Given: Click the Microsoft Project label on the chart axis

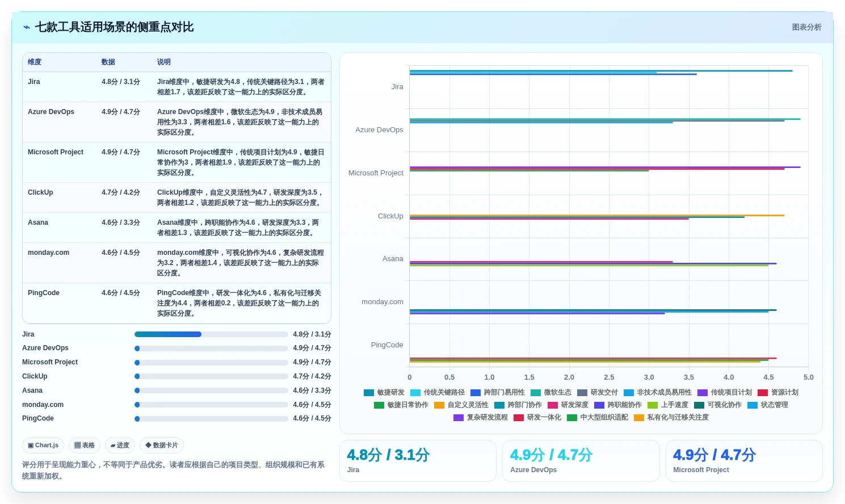Looking at the screenshot, I should pos(376,173).
